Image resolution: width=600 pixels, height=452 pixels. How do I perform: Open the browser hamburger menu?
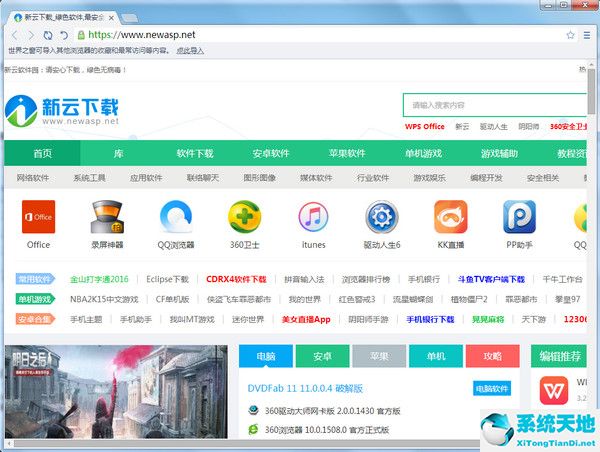coord(587,35)
